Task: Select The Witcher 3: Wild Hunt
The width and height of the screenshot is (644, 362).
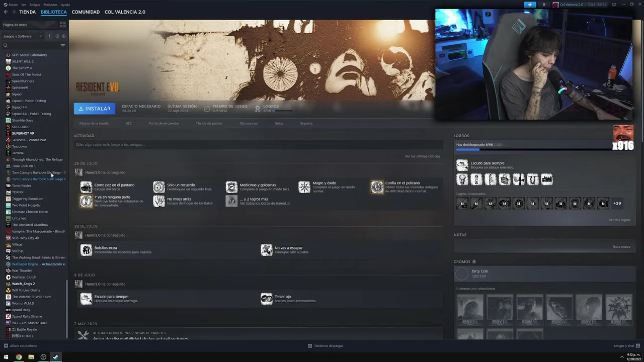Action: [31, 297]
